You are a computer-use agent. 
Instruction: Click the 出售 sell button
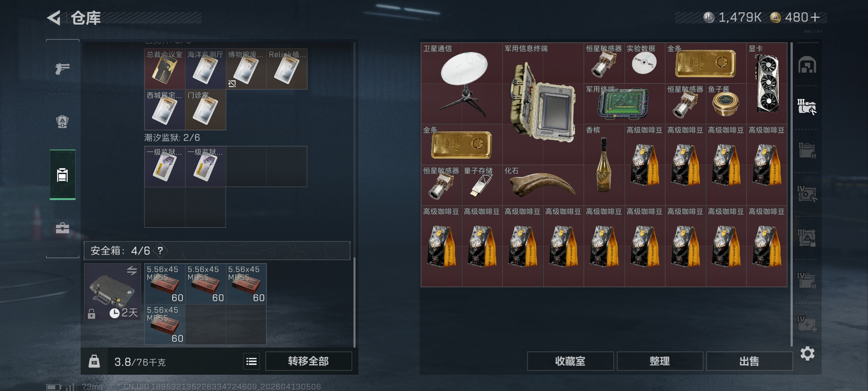[749, 361]
